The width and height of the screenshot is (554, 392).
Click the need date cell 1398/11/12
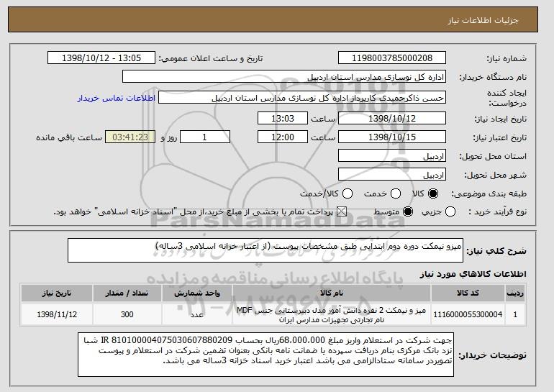click(x=57, y=314)
